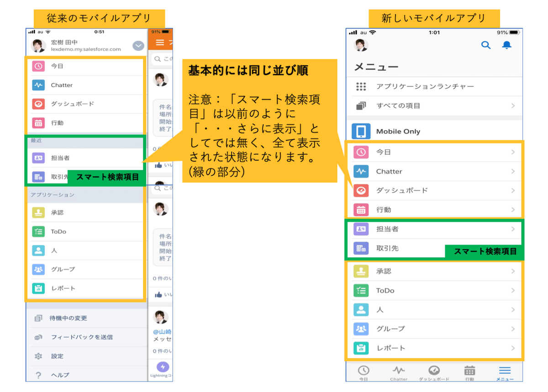Screen dimensions: 548x392
Task: Select 取引先 text in old app menu
Action: click(x=59, y=177)
